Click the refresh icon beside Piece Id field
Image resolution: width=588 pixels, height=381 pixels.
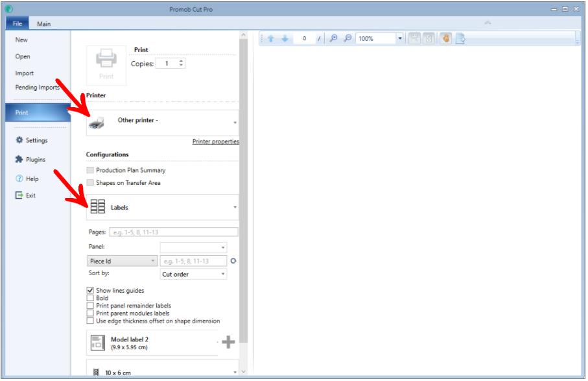pyautogui.click(x=233, y=262)
